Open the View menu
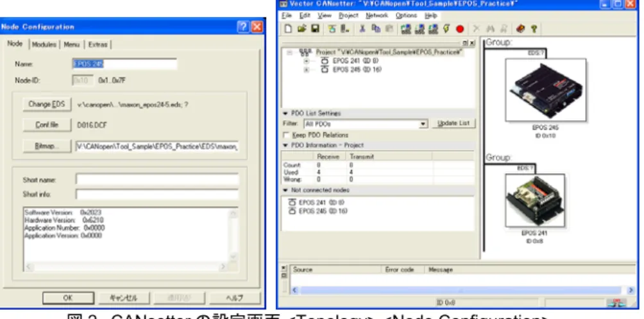 pos(325,15)
